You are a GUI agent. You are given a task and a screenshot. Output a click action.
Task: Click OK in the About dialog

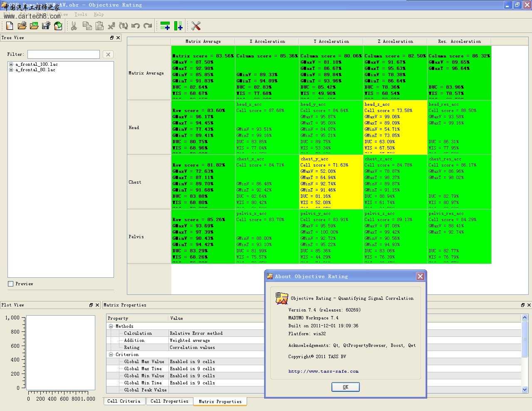[x=346, y=387]
